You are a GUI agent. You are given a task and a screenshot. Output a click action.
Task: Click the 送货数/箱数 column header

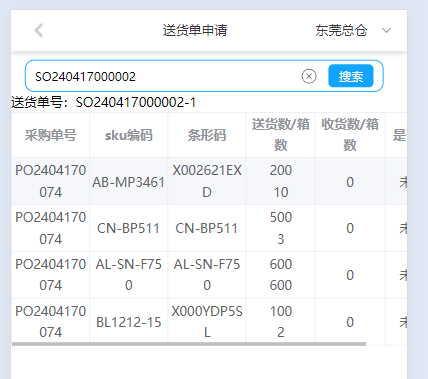[x=281, y=135]
